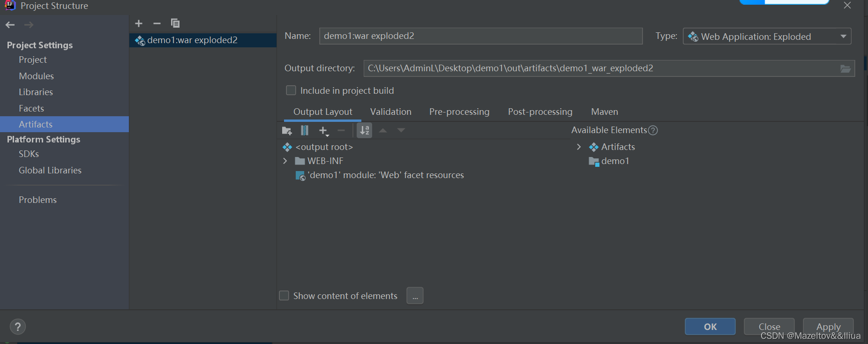Switch to the Maven tab
868x344 pixels.
pyautogui.click(x=605, y=112)
